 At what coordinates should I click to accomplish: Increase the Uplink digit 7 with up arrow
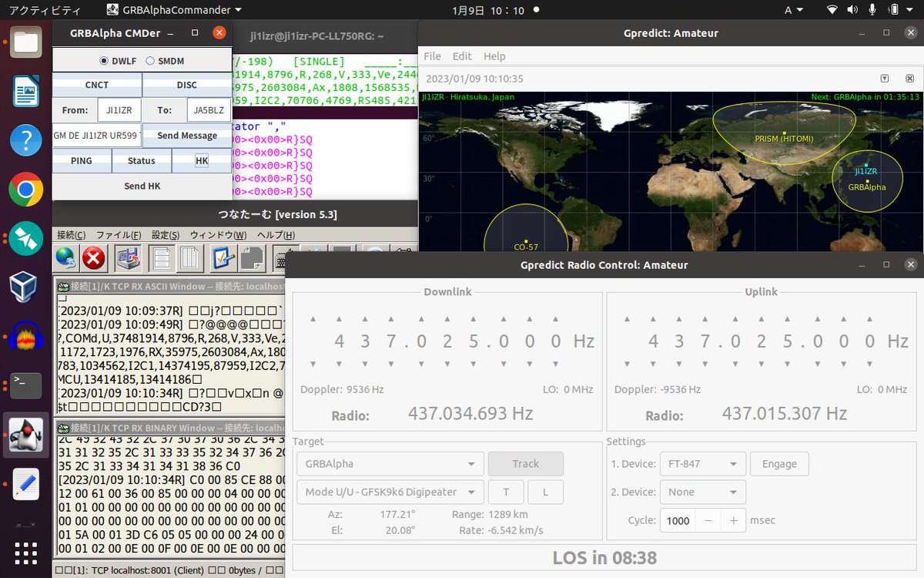[707, 318]
